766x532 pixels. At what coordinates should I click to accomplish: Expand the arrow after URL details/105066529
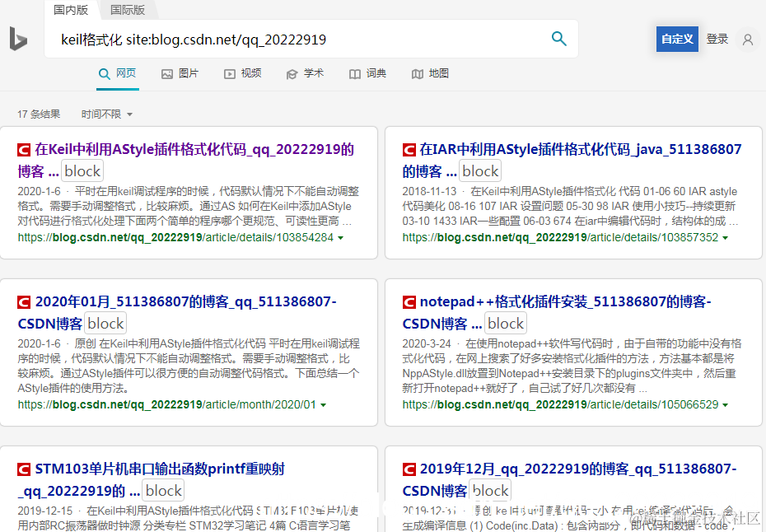click(725, 405)
